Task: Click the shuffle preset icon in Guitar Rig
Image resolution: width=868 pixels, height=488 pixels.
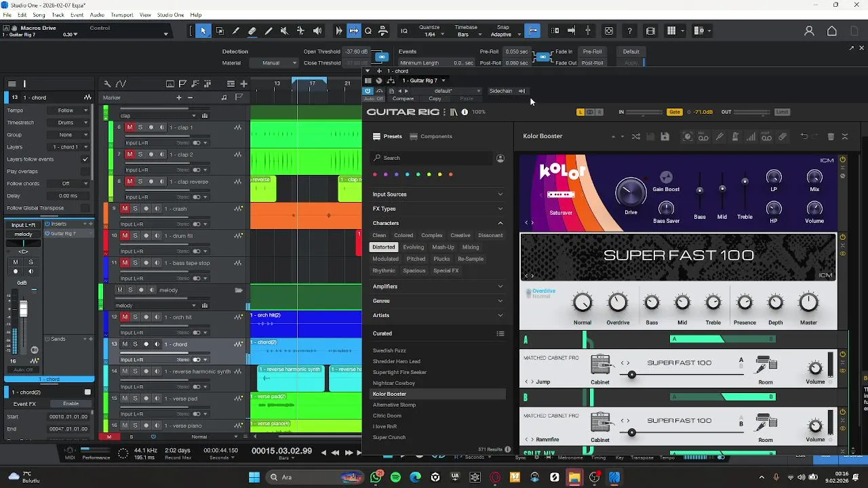Action: 635,136
